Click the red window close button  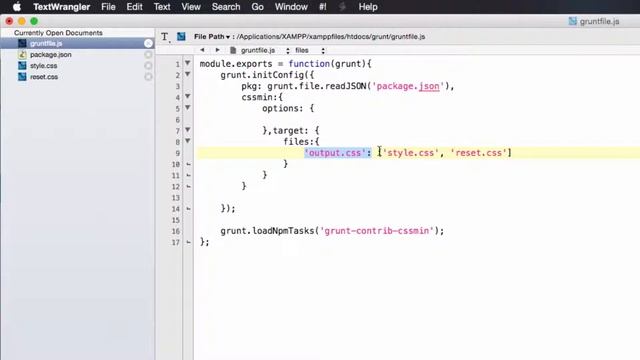[x=9, y=21]
